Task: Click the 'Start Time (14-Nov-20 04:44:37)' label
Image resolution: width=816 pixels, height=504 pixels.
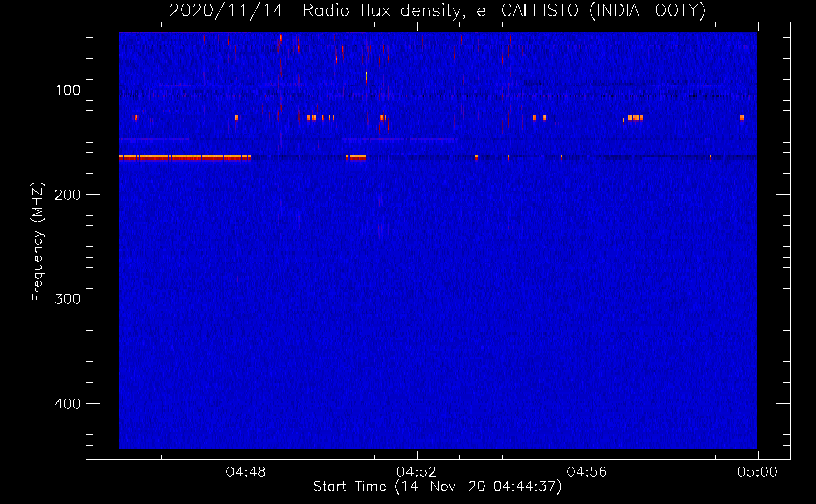Action: (x=437, y=486)
